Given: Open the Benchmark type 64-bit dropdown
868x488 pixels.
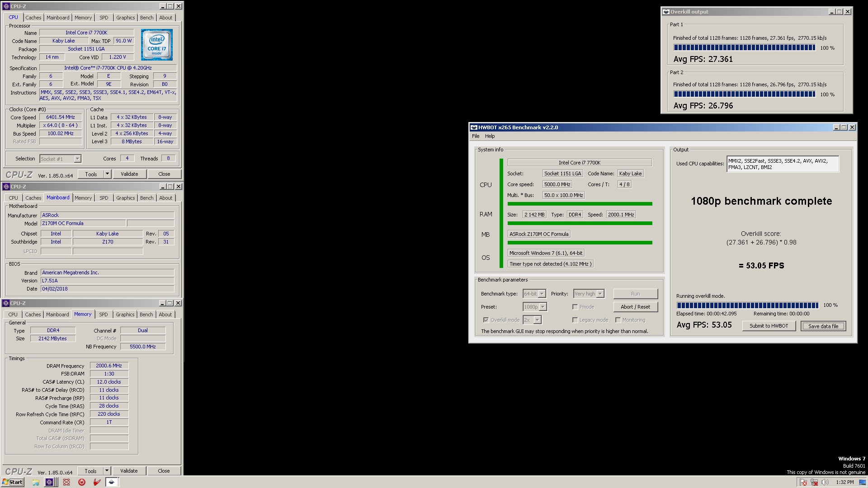Looking at the screenshot, I should 534,294.
